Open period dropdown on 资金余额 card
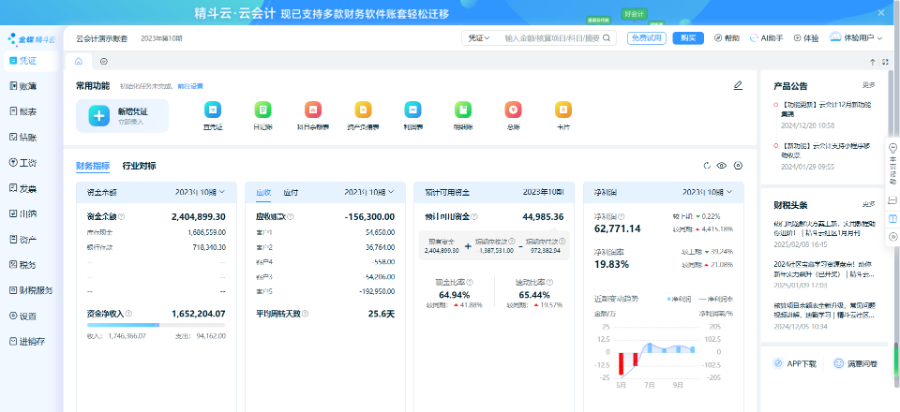900x412 pixels. [x=200, y=192]
